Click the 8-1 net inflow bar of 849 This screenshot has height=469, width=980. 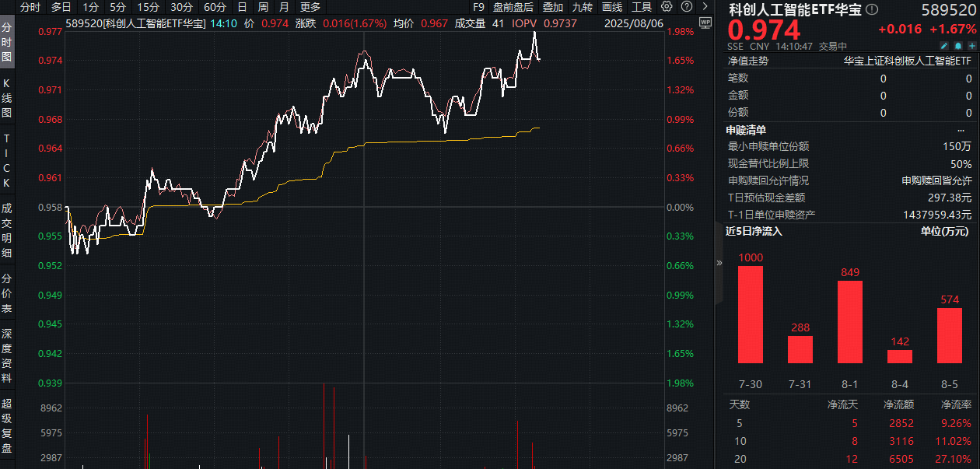(x=849, y=321)
